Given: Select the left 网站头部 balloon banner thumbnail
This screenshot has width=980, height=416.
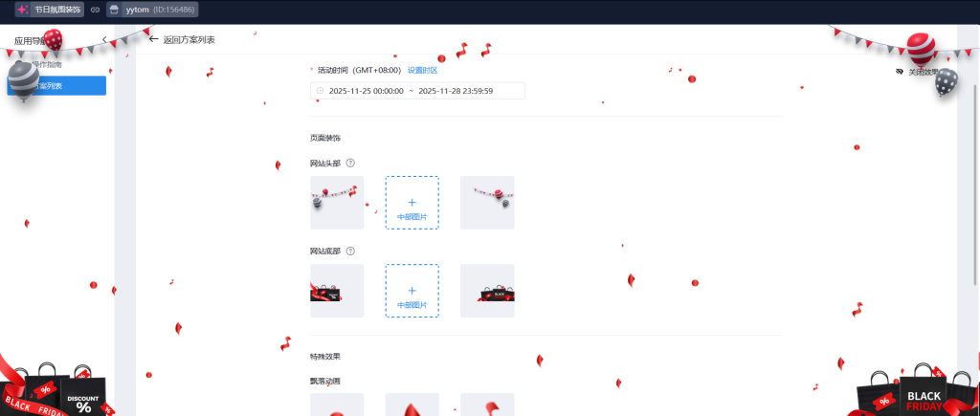Looking at the screenshot, I should click(337, 202).
